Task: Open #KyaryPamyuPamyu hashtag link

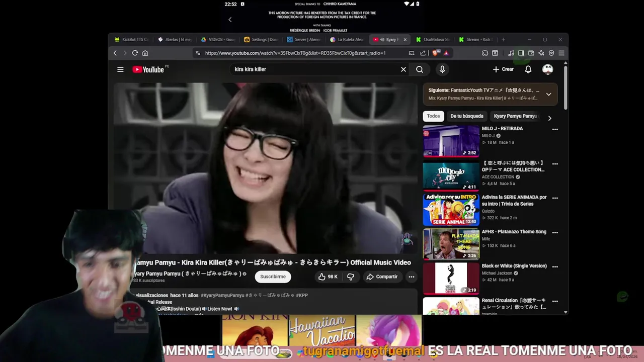Action: point(222,295)
